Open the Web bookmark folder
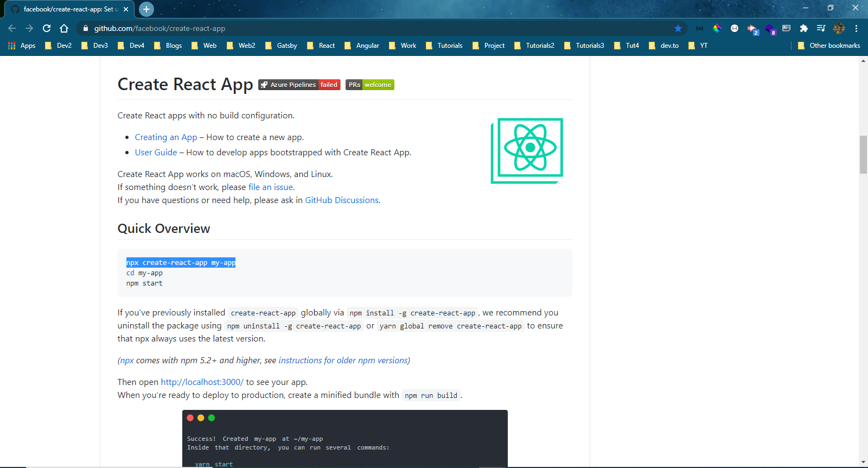This screenshot has height=468, width=868. tap(204, 46)
